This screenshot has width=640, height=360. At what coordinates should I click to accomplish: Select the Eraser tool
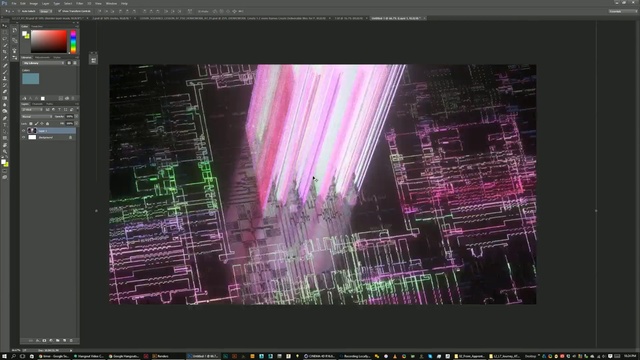[x=5, y=91]
